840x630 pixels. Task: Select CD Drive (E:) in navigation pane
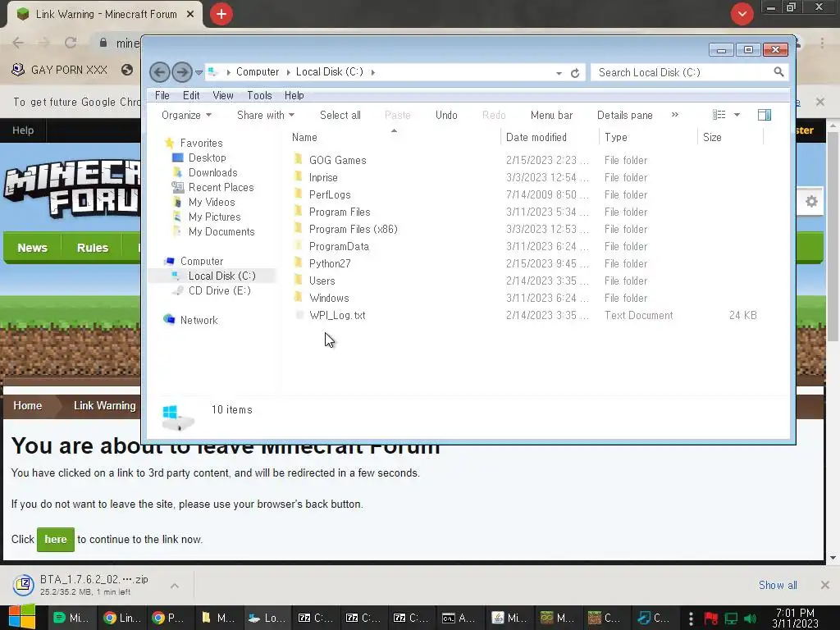pyautogui.click(x=219, y=290)
